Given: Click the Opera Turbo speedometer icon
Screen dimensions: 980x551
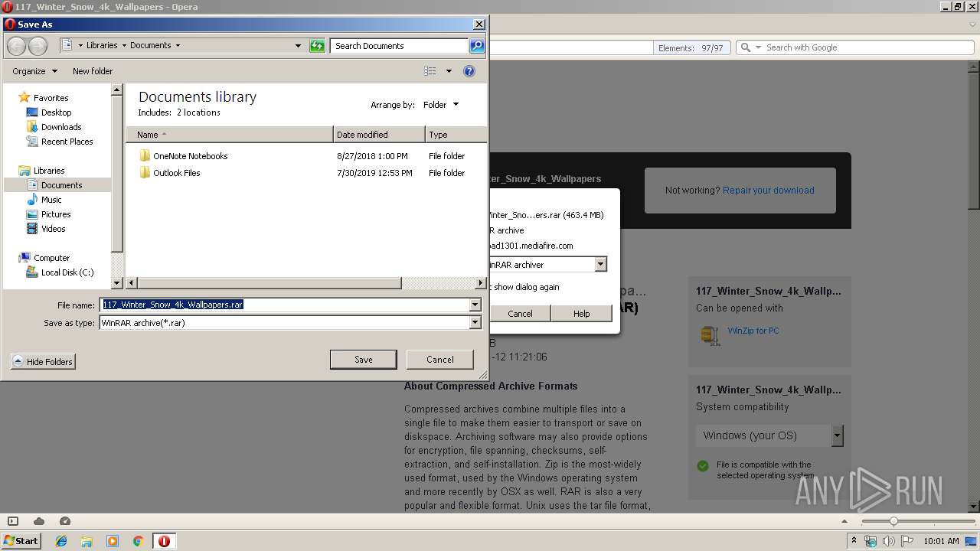Looking at the screenshot, I should [65, 521].
